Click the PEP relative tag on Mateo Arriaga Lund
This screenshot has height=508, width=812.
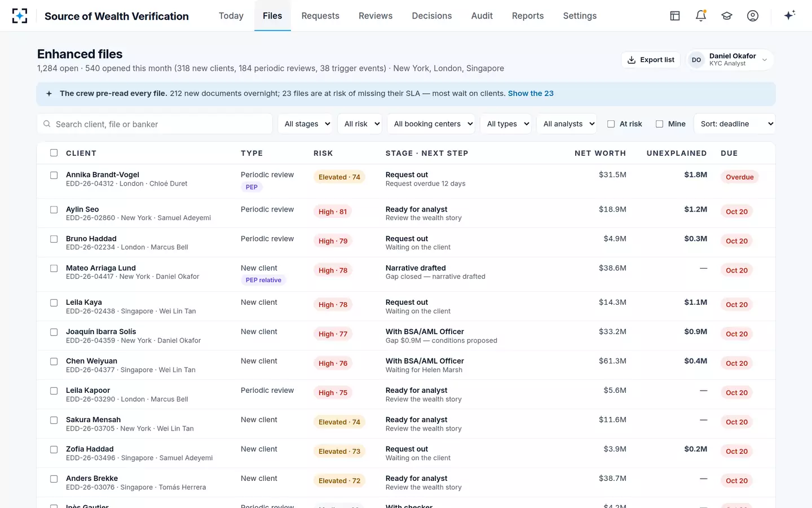(263, 280)
